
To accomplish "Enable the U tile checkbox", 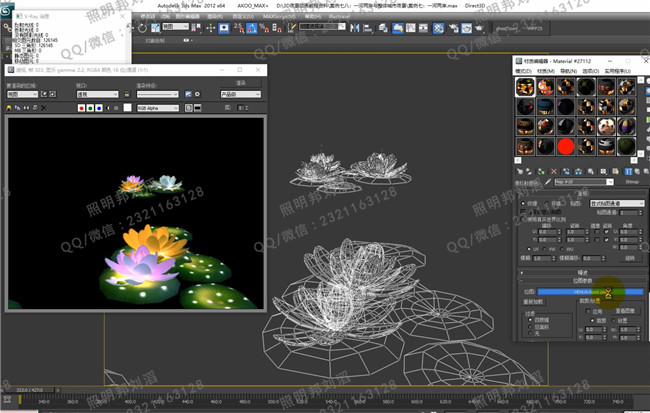I will [x=607, y=232].
